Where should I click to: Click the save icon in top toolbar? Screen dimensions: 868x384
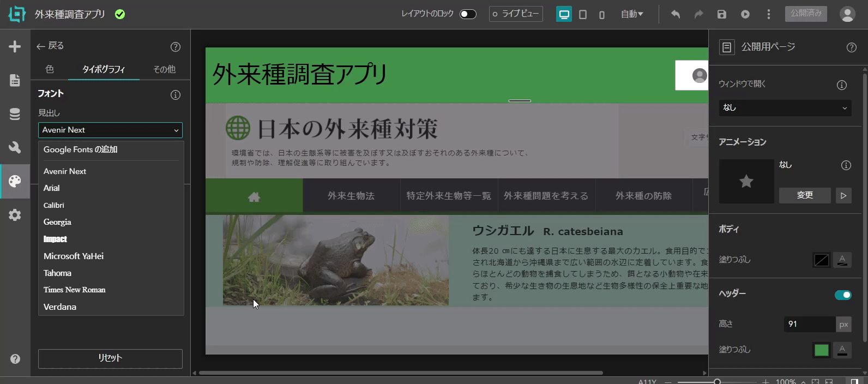pos(721,14)
